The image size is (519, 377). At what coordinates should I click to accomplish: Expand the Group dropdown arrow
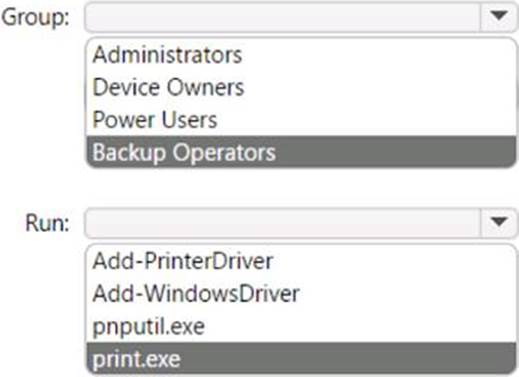click(499, 16)
